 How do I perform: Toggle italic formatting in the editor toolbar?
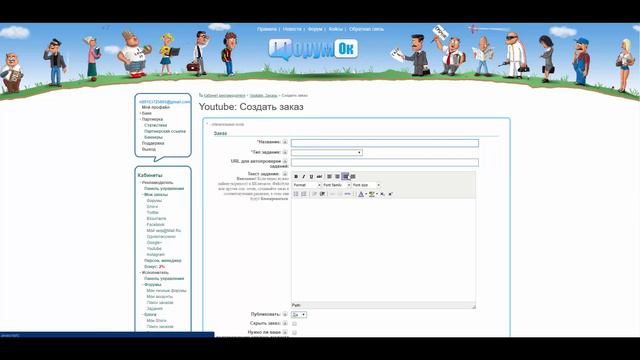(x=304, y=176)
